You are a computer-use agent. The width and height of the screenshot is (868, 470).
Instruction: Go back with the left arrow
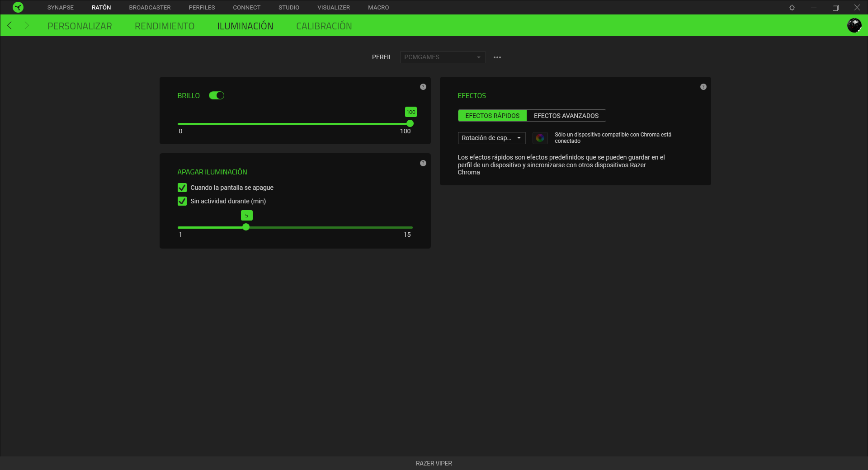click(x=9, y=25)
